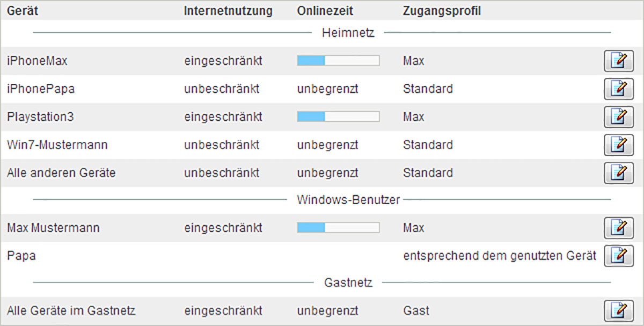Screen dimensions: 644x326
Task: Click the iPhoneMax online time bar
Action: [x=338, y=61]
